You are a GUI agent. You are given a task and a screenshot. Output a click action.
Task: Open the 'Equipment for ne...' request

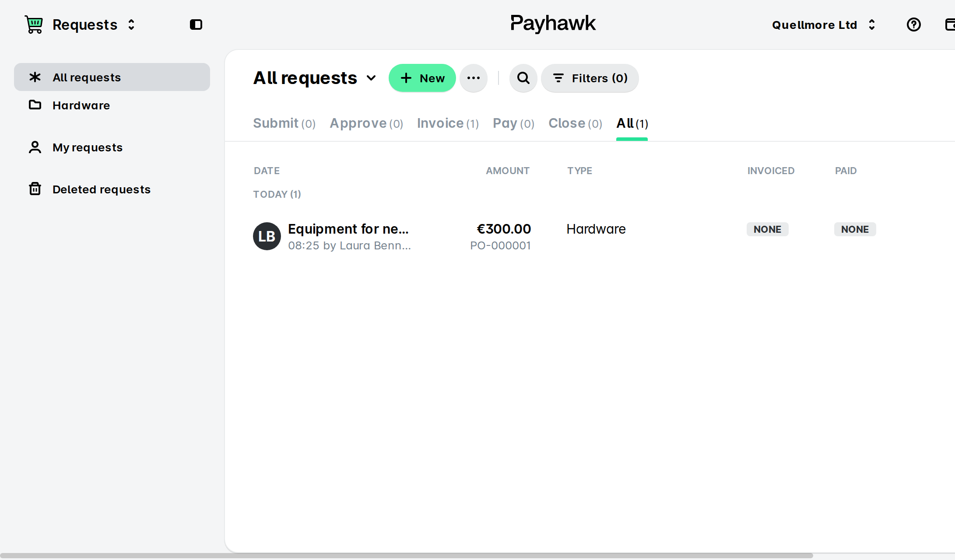click(348, 229)
